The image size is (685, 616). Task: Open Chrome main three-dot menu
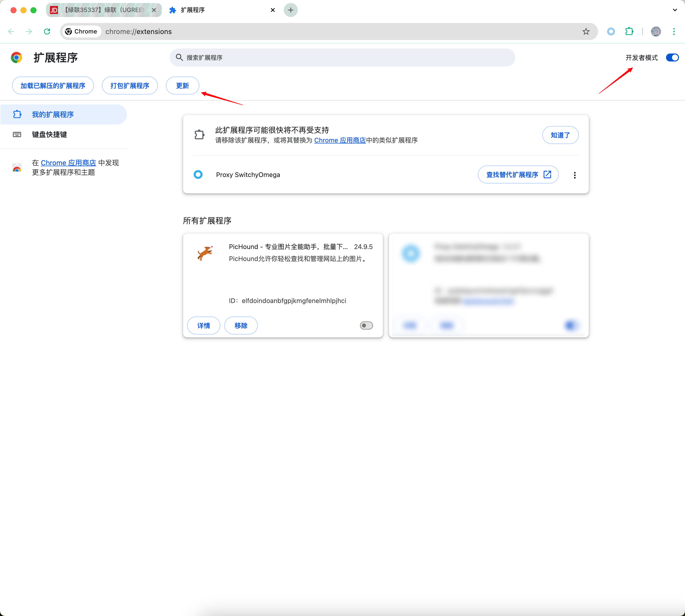[x=674, y=31]
